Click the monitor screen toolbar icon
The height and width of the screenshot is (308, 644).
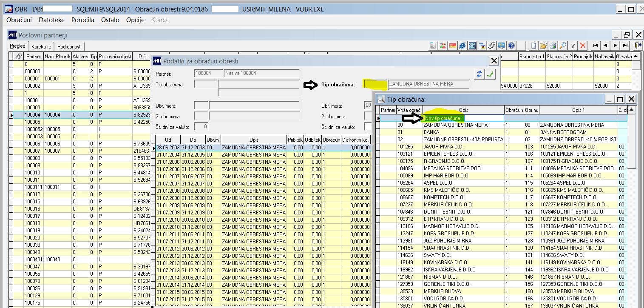pyautogui.click(x=502, y=46)
